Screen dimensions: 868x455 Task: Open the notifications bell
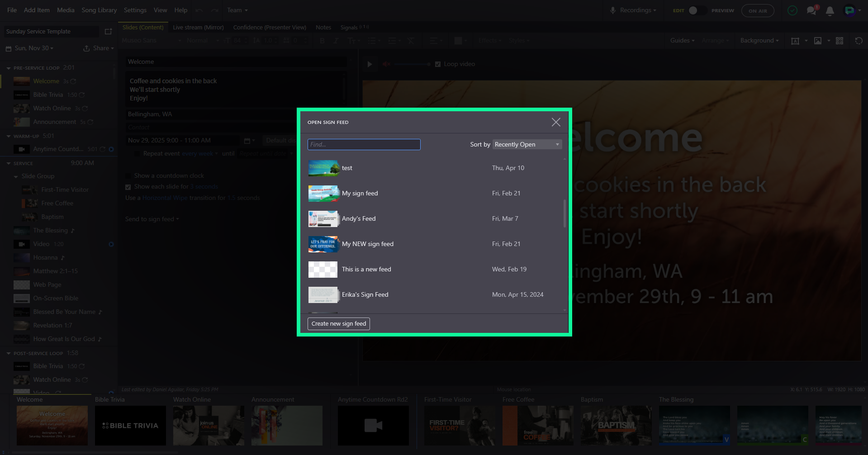click(830, 11)
